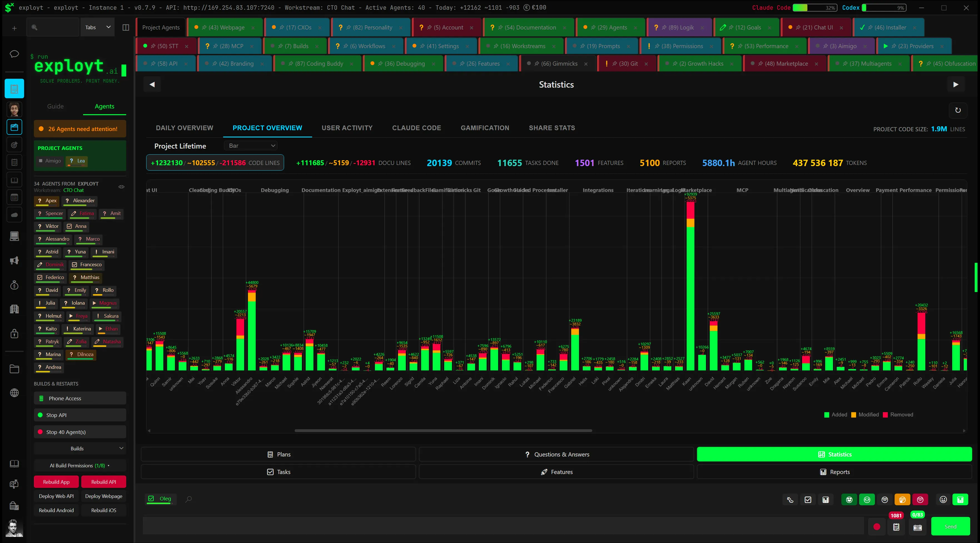Screen dimensions: 980x543
Task: Click the Claude Code usage bar at 32%
Action: pyautogui.click(x=815, y=8)
